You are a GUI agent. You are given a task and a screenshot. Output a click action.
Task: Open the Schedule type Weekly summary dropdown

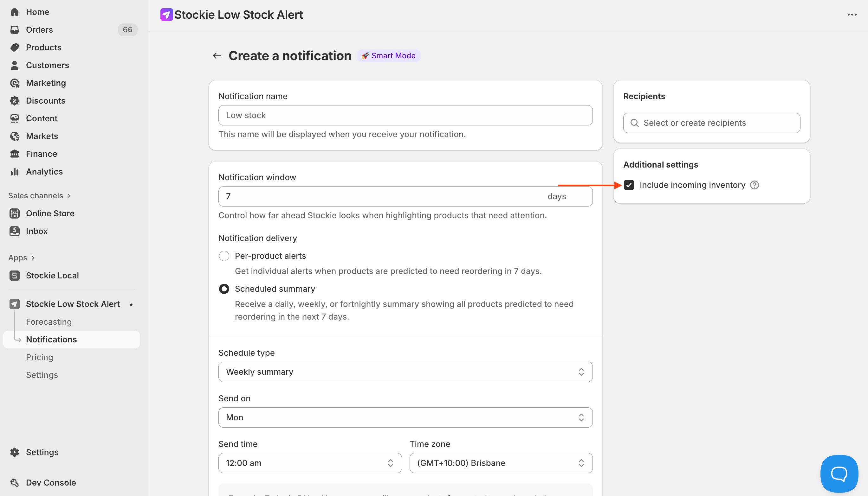click(405, 372)
